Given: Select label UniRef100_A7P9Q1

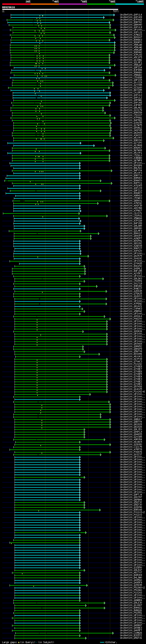Looking at the screenshot, I should tap(131, 118).
